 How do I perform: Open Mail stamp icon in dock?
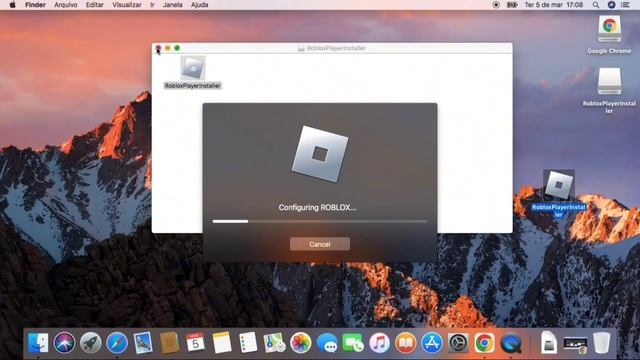coord(143,342)
